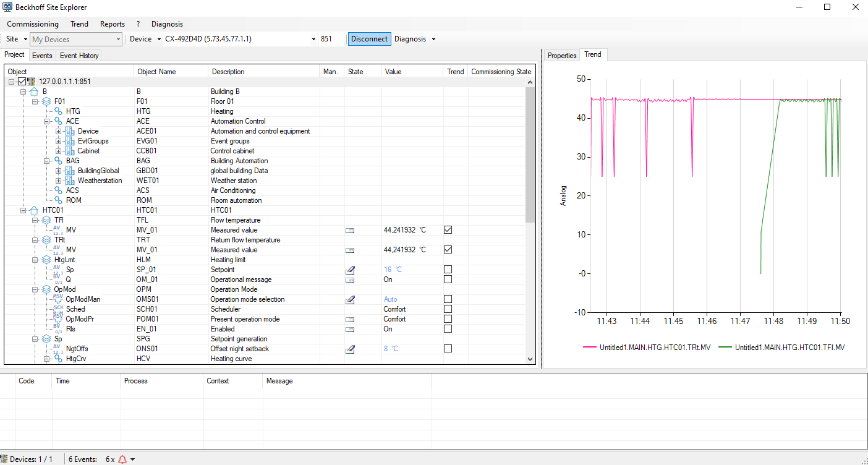Click the state icon for the TFl Measured value row
The image size is (868, 465).
point(350,230)
